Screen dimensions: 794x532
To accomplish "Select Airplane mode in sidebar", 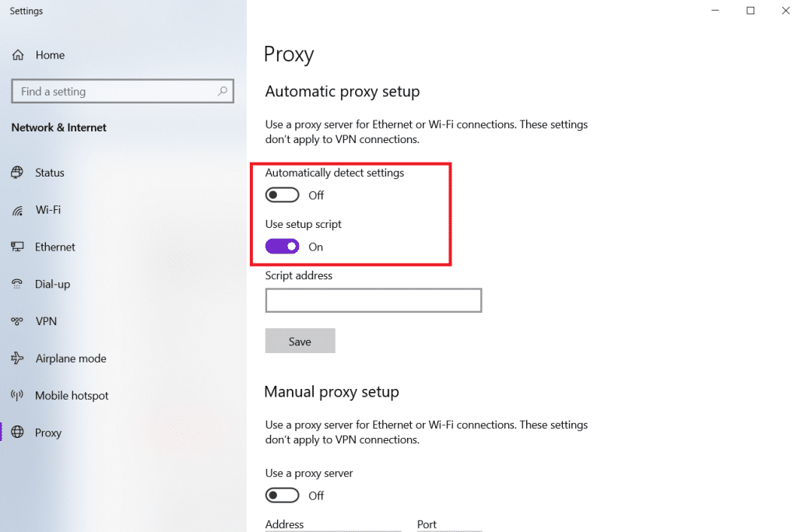I will (71, 359).
